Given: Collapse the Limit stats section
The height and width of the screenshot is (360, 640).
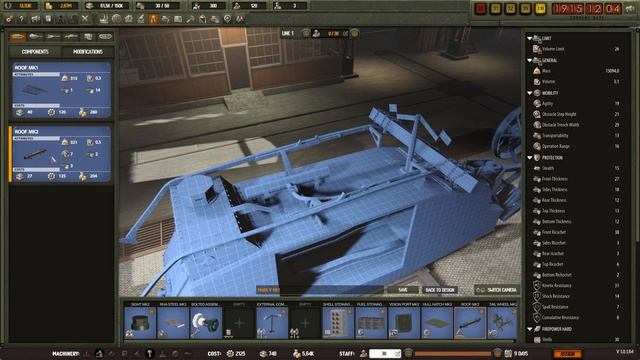Looking at the screenshot, I should (530, 38).
